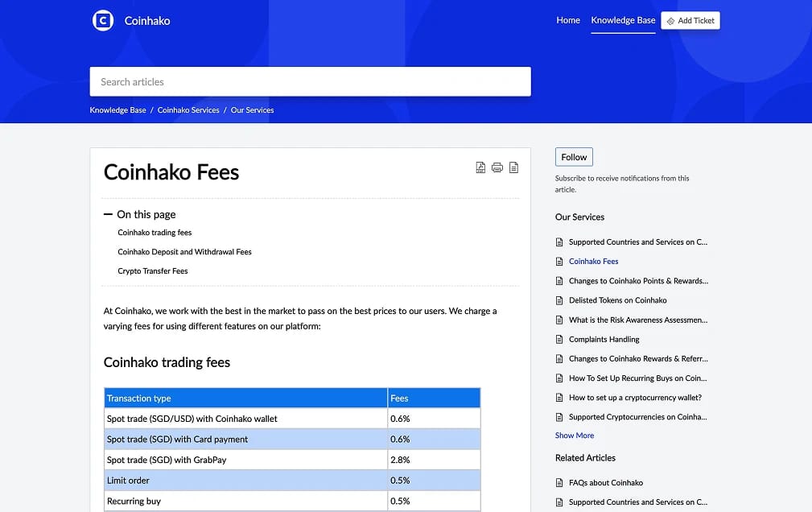Click the ticket icon in Add Ticket

670,21
